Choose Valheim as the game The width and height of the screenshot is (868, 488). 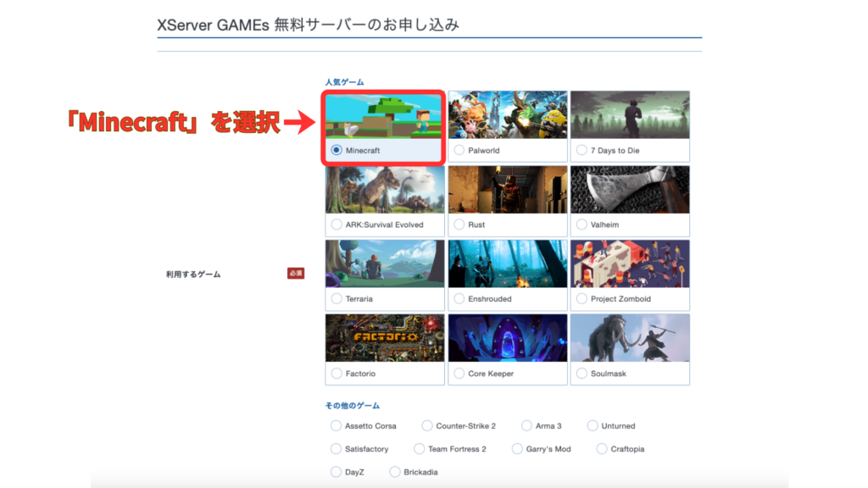581,225
